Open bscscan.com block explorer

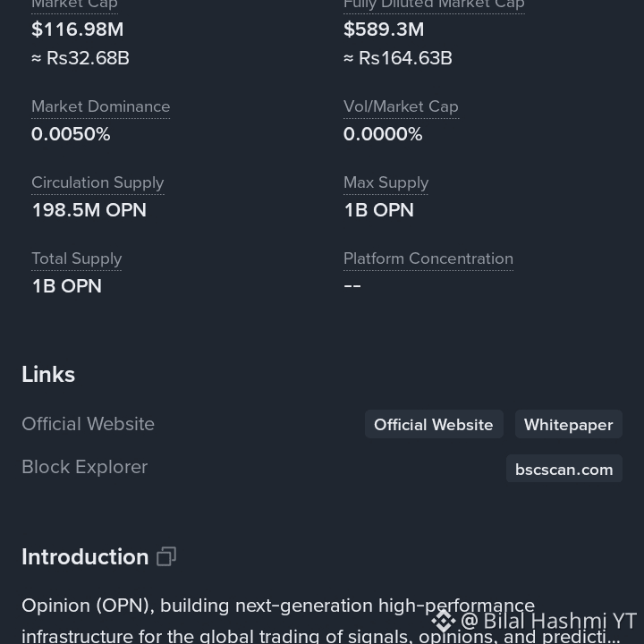point(563,469)
